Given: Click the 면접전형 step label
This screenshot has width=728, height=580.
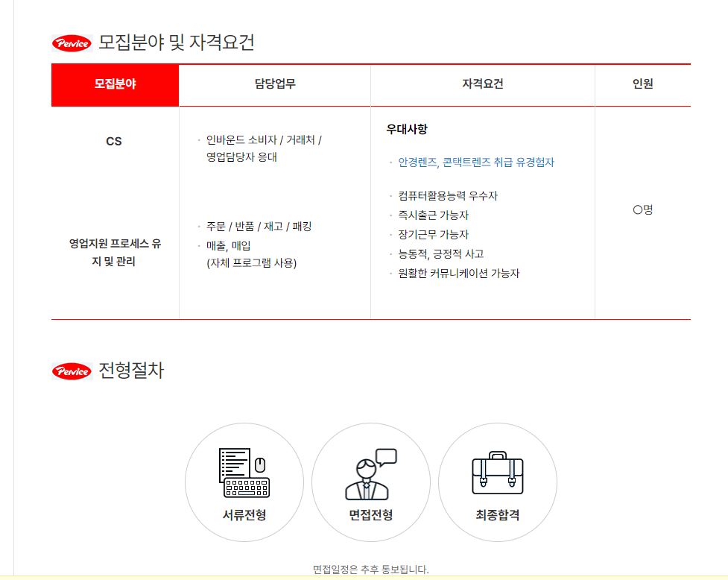Looking at the screenshot, I should (370, 515).
